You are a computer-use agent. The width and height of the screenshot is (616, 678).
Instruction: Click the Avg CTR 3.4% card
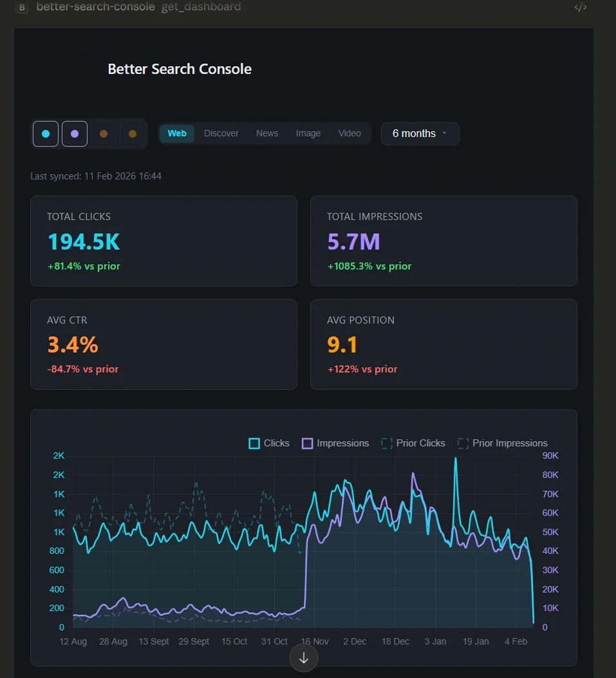pos(163,344)
